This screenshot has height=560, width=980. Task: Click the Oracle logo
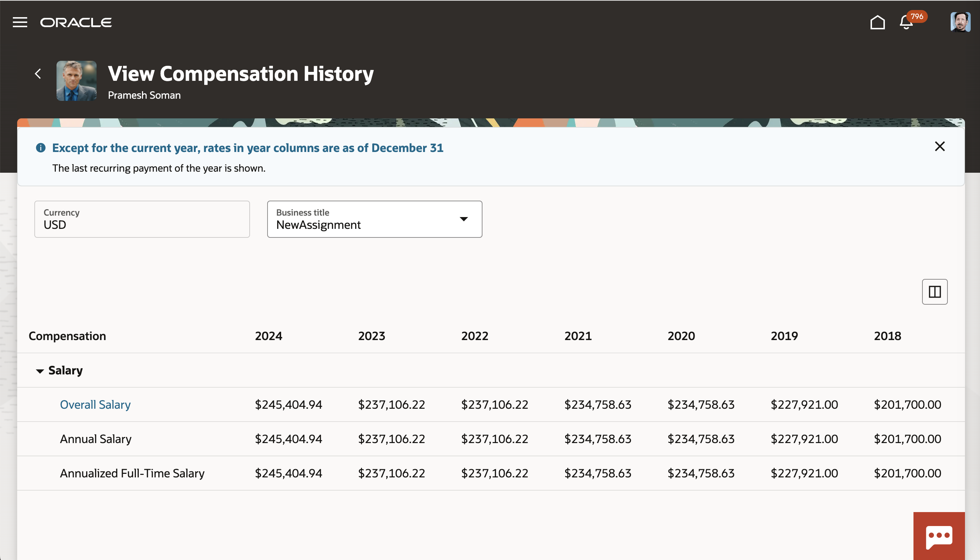pos(76,22)
